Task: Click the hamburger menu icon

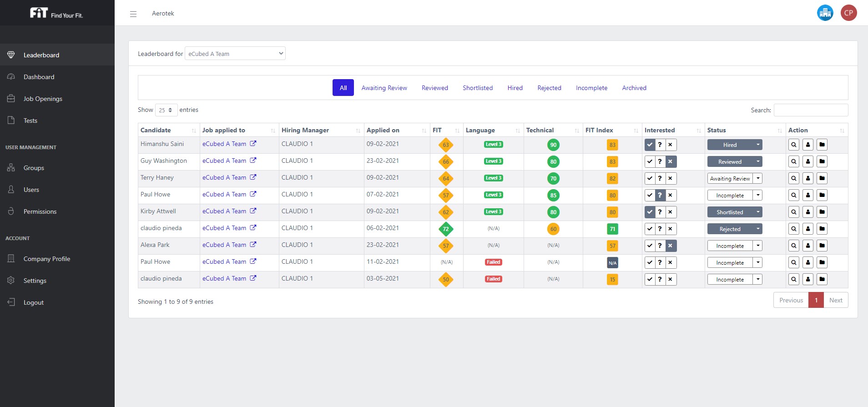Action: (x=133, y=14)
